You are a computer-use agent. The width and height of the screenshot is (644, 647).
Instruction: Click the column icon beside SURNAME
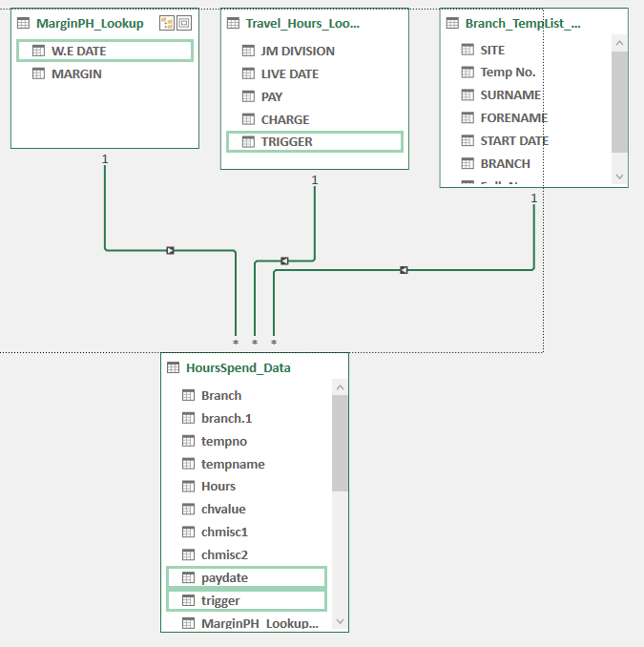pyautogui.click(x=467, y=94)
